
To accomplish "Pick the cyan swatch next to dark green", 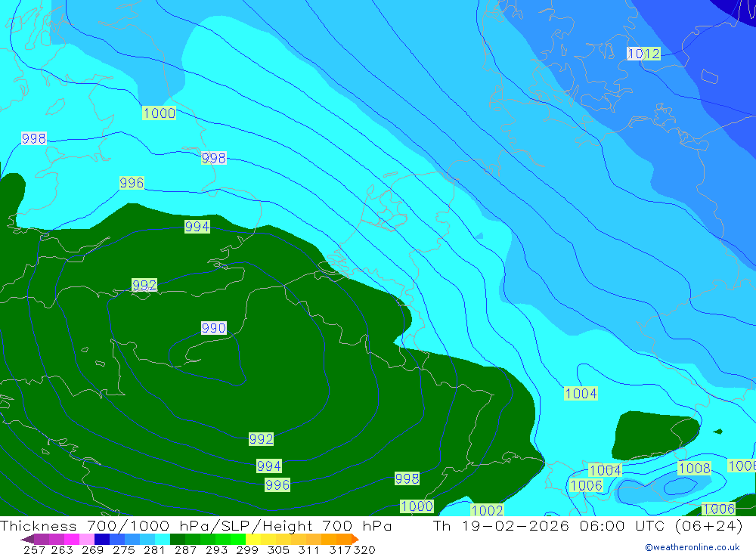I will 163,539.
